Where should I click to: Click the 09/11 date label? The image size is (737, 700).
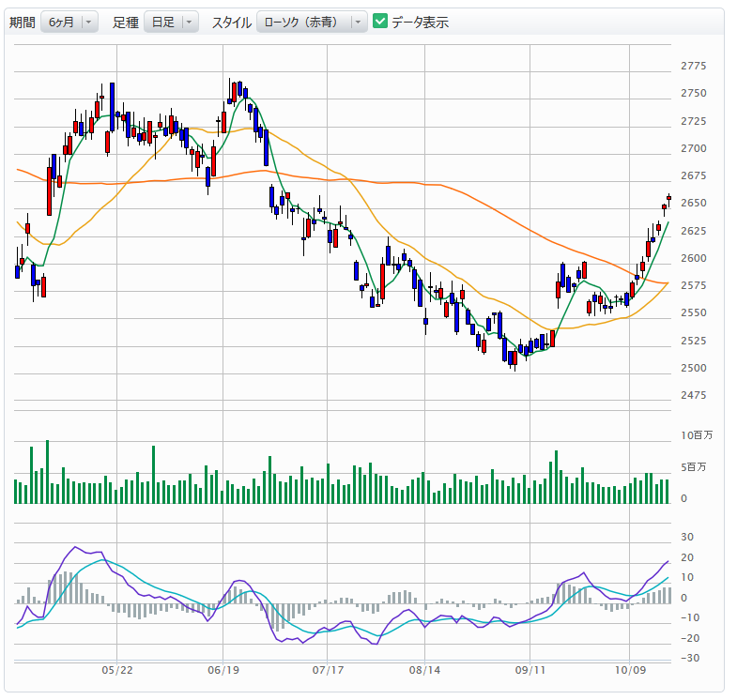pyautogui.click(x=530, y=672)
